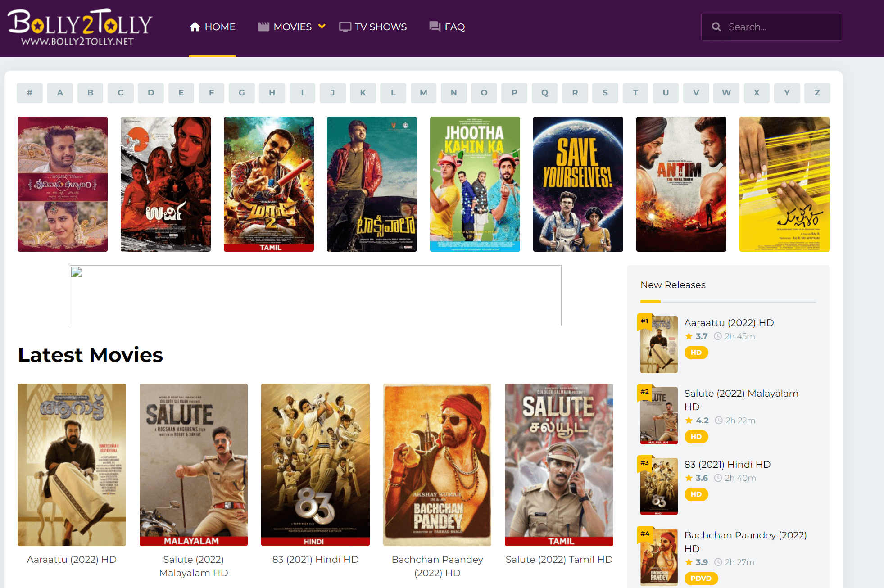Viewport: 884px width, 588px height.
Task: Open the HOME menu item
Action: pos(212,27)
